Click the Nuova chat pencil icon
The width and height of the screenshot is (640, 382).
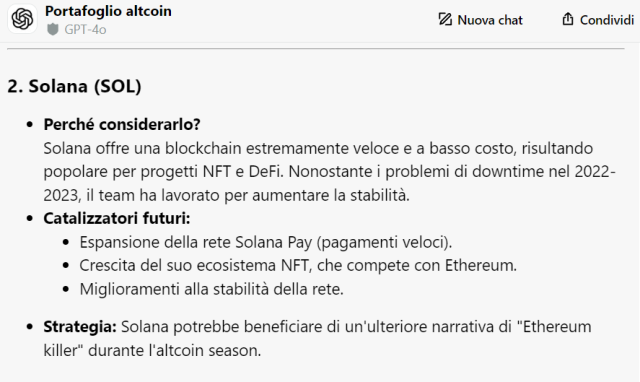(x=445, y=19)
